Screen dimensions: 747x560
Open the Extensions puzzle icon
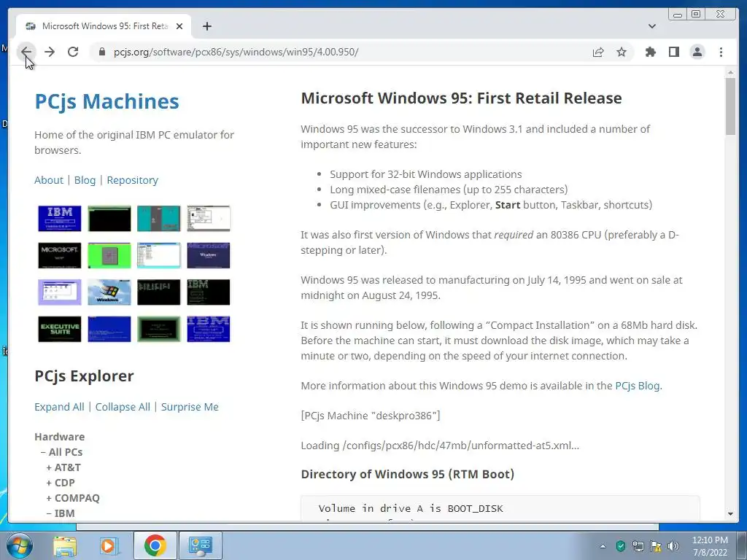pyautogui.click(x=650, y=52)
